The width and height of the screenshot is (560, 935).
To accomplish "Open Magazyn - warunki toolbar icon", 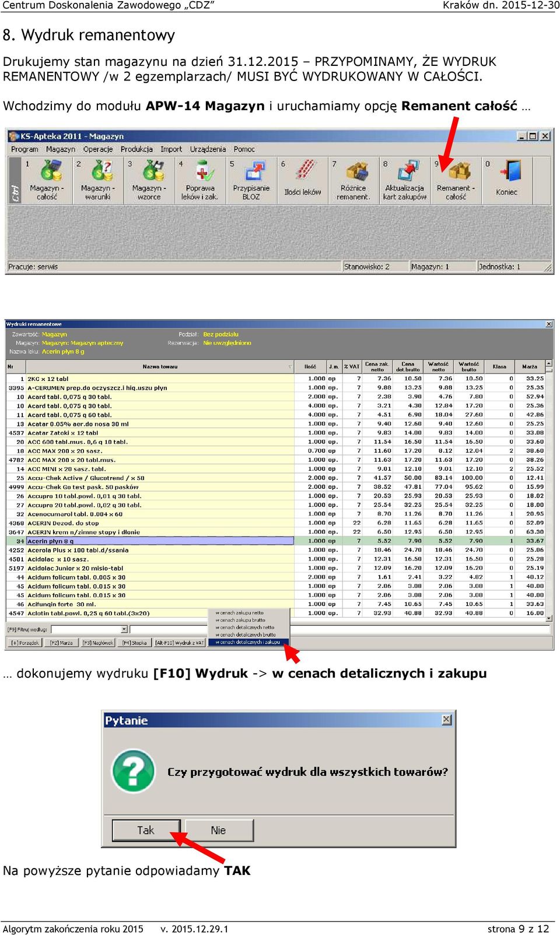I will [x=98, y=180].
